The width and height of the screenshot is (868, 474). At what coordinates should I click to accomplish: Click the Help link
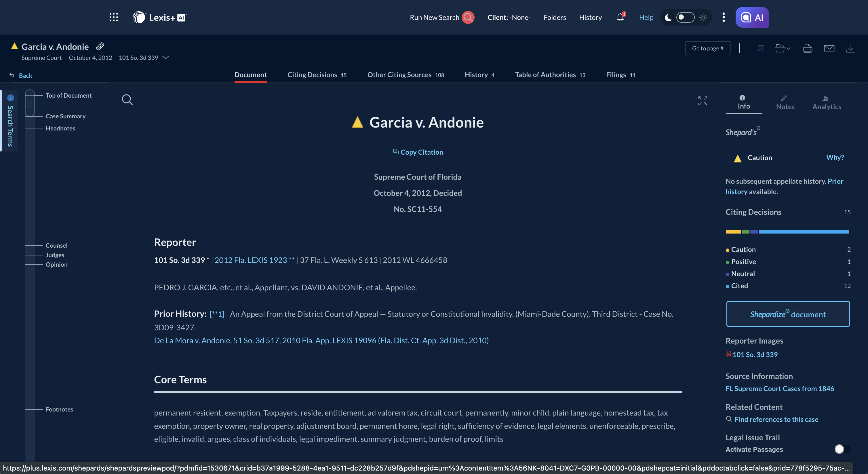646,17
